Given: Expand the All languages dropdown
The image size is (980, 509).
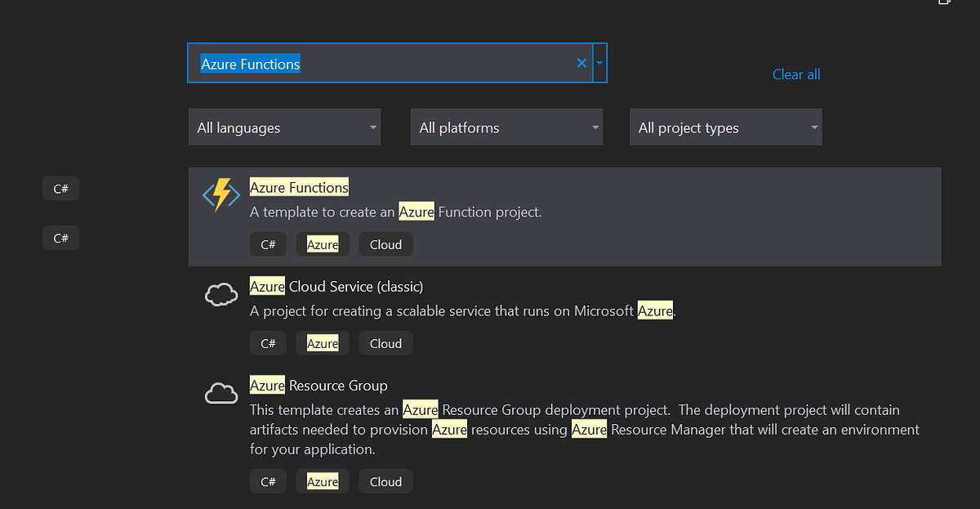Looking at the screenshot, I should pyautogui.click(x=284, y=127).
